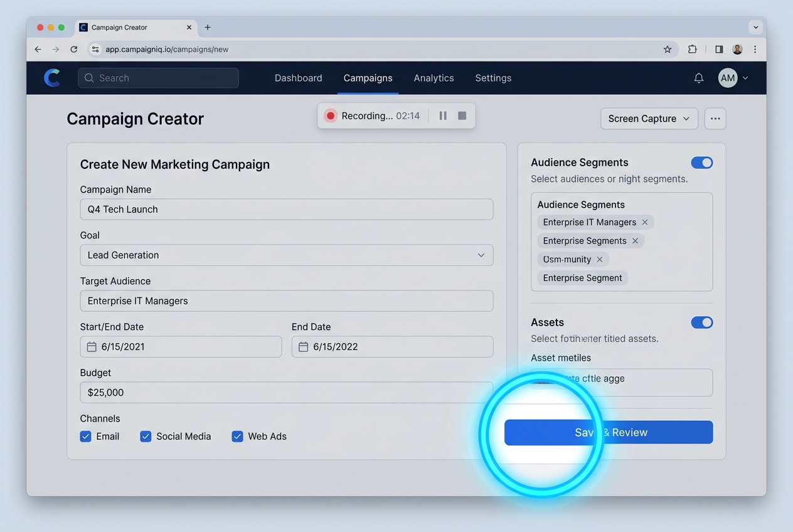Open the more options ellipsis button
The image size is (793, 532).
[x=715, y=119]
